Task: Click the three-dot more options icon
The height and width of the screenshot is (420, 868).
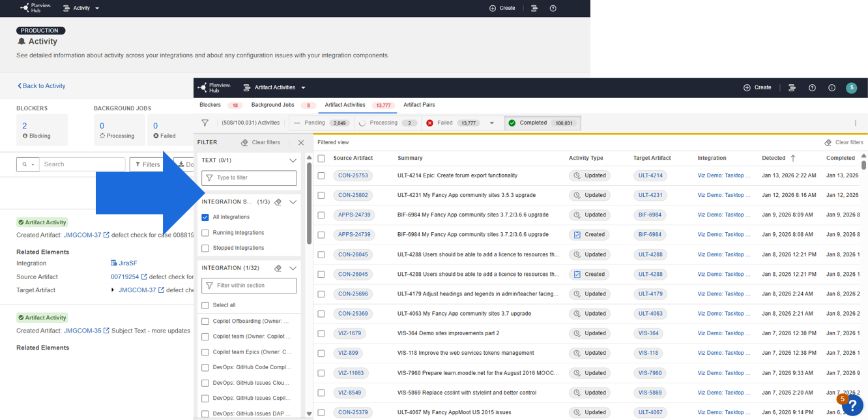Action: (x=856, y=123)
